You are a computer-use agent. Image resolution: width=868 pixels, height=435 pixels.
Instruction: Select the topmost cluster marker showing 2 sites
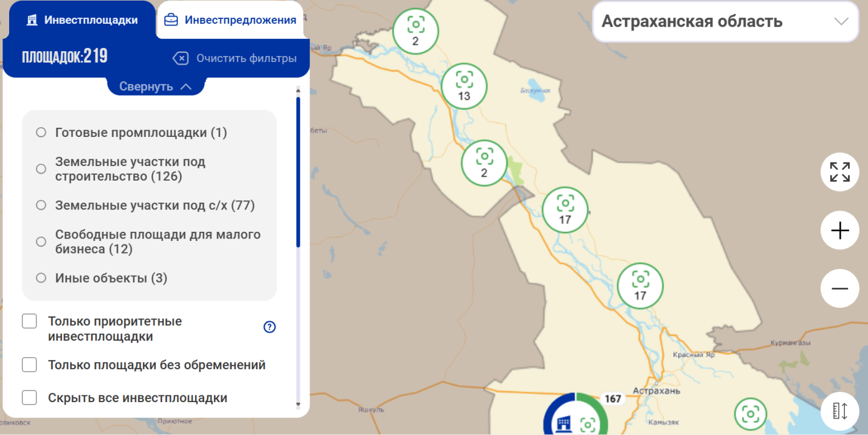[x=416, y=30]
